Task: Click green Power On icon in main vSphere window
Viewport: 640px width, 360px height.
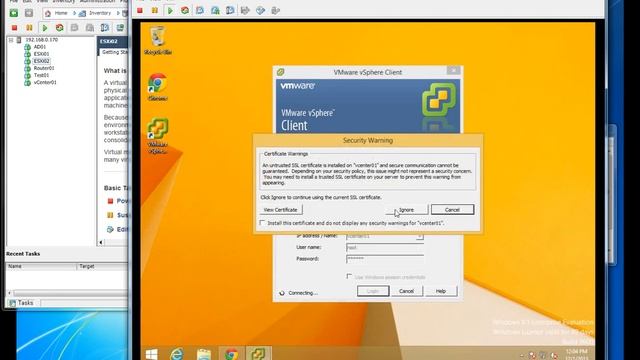Action: tap(44, 28)
